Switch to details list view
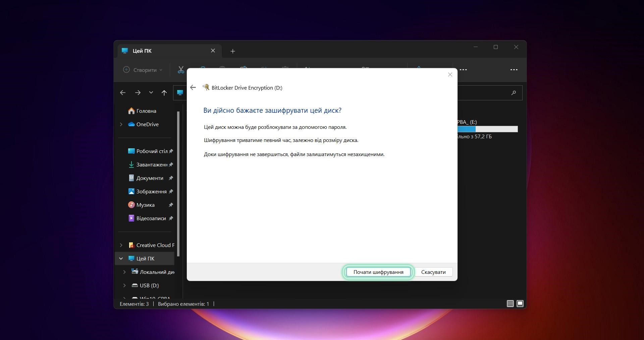The image size is (644, 340). click(510, 304)
